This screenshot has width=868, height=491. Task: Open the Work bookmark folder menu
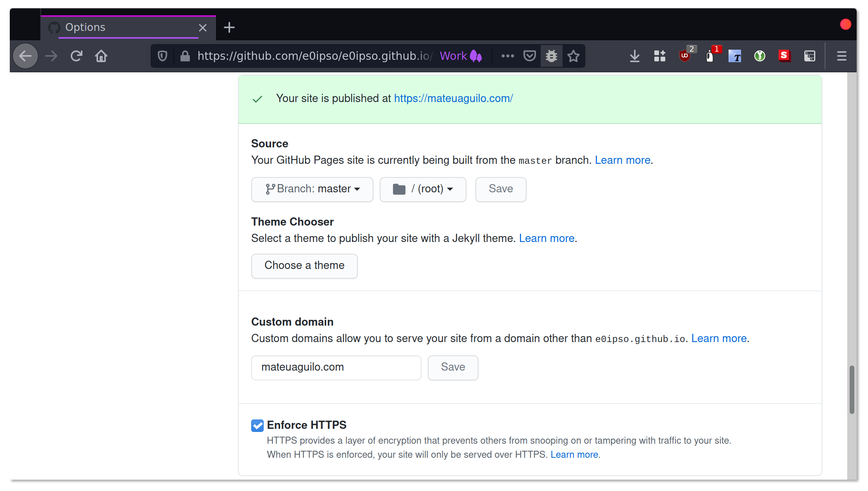pyautogui.click(x=461, y=56)
